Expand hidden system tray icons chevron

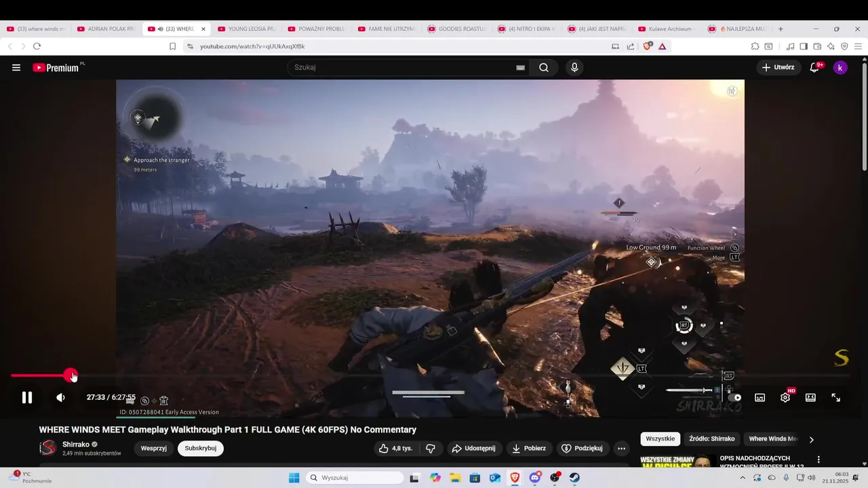pos(742,478)
